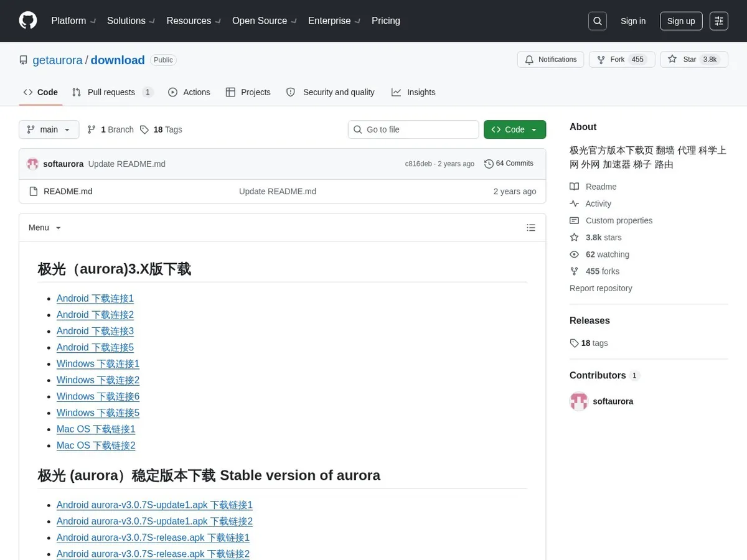Click Report repository
The height and width of the screenshot is (560, 747).
[601, 288]
